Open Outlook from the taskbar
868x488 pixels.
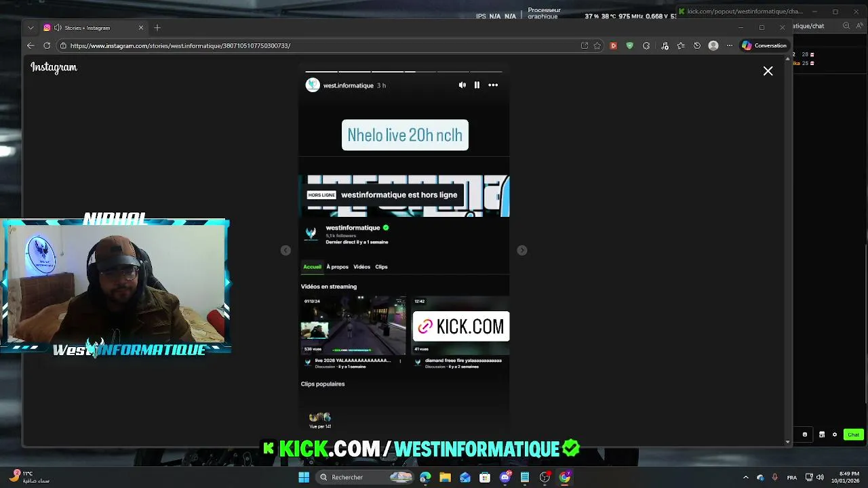[x=465, y=477]
